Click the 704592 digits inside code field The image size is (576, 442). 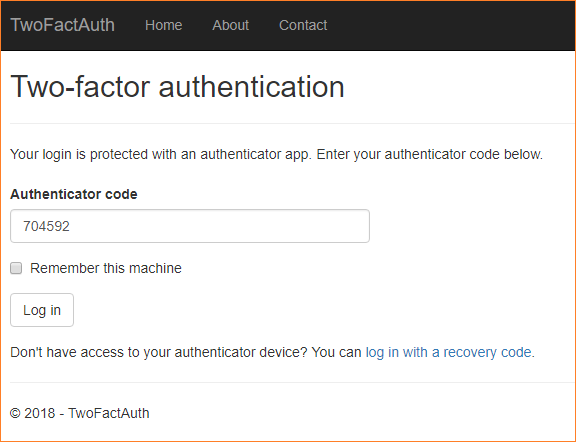46,226
